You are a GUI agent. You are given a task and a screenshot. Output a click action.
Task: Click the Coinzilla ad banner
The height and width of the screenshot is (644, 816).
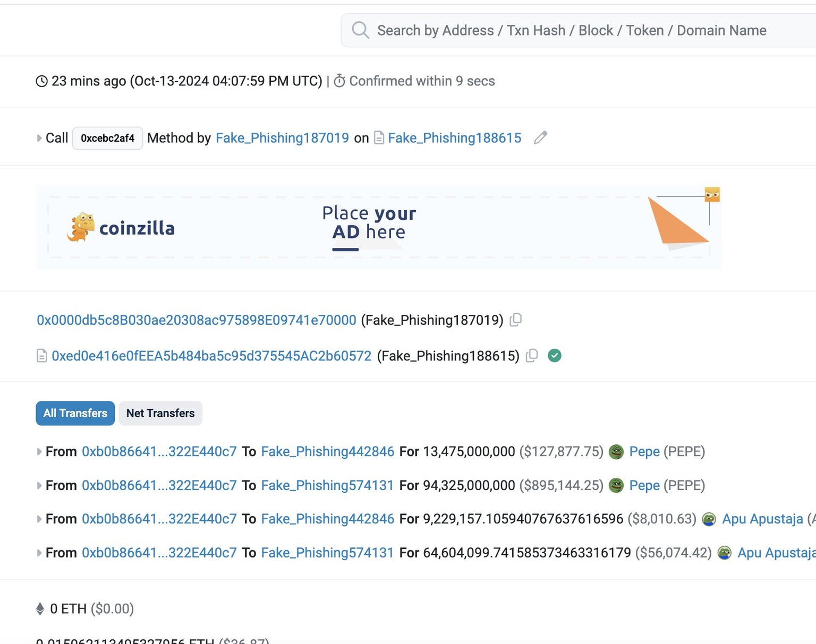click(x=378, y=227)
